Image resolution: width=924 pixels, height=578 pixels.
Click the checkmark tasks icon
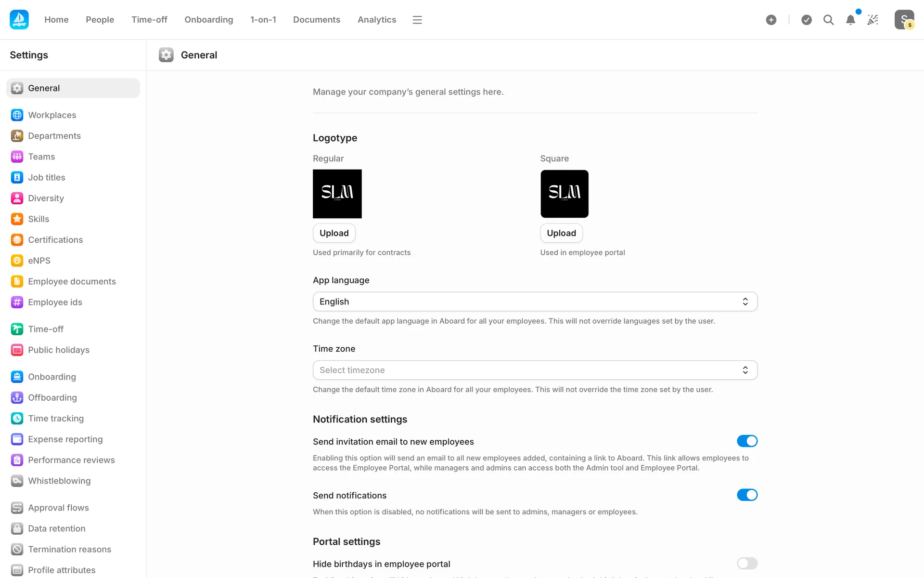tap(807, 20)
